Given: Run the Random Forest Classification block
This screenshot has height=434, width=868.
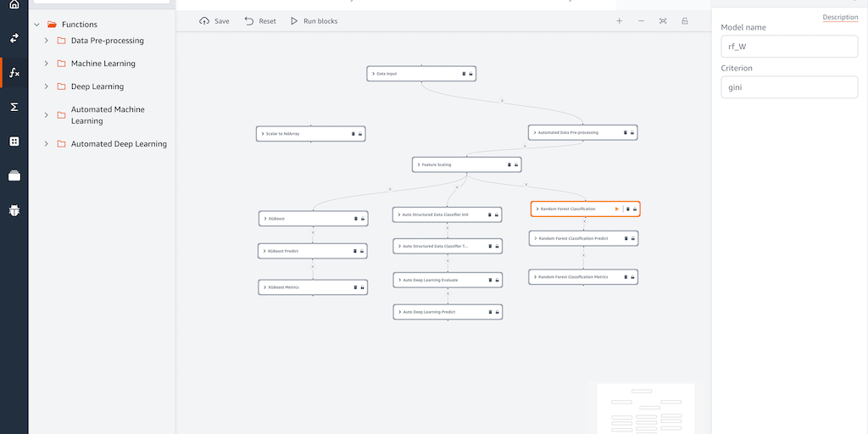Looking at the screenshot, I should pos(617,209).
